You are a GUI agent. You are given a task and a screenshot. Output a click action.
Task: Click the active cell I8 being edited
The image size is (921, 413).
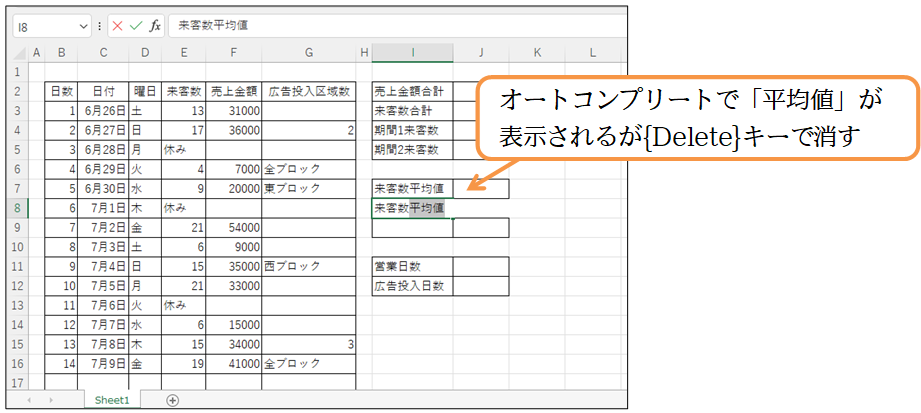[413, 208]
